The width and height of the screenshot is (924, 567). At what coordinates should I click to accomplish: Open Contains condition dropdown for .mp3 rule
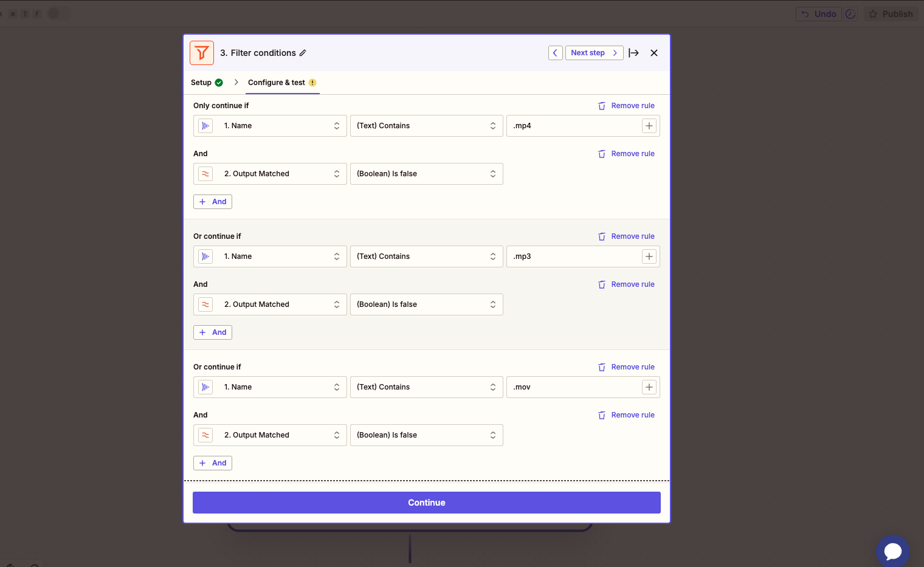[427, 256]
